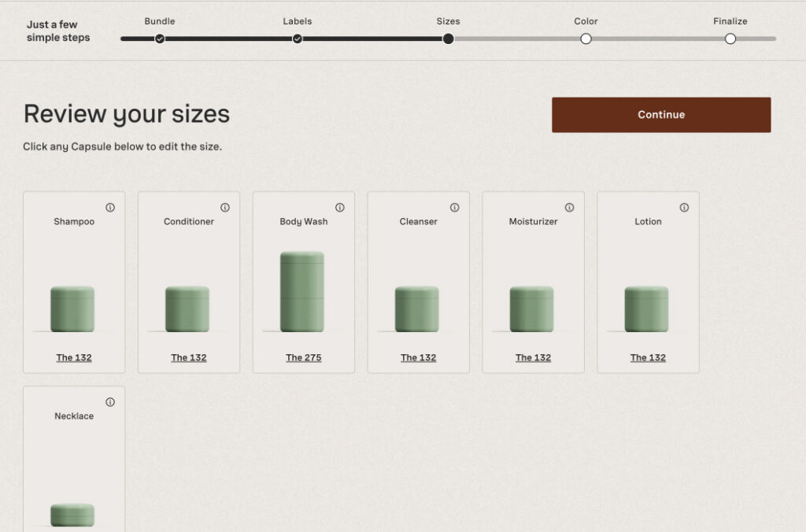
Task: Choose the Moisturizer capsule image
Action: pos(532,308)
